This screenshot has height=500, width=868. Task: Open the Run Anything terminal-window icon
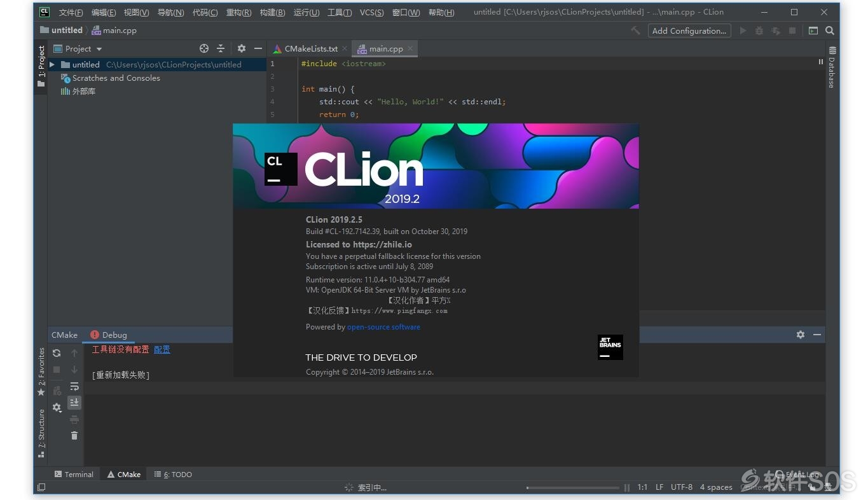pos(813,31)
